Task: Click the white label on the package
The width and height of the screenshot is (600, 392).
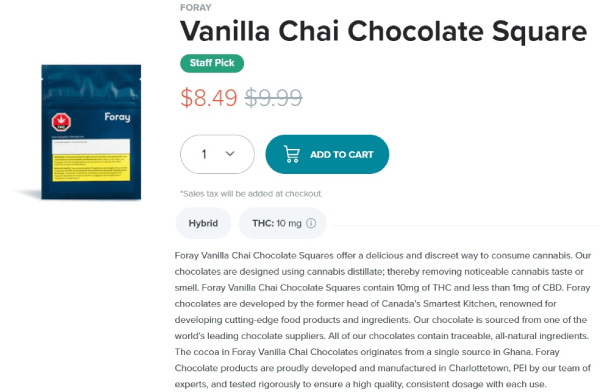Action: pos(91,147)
